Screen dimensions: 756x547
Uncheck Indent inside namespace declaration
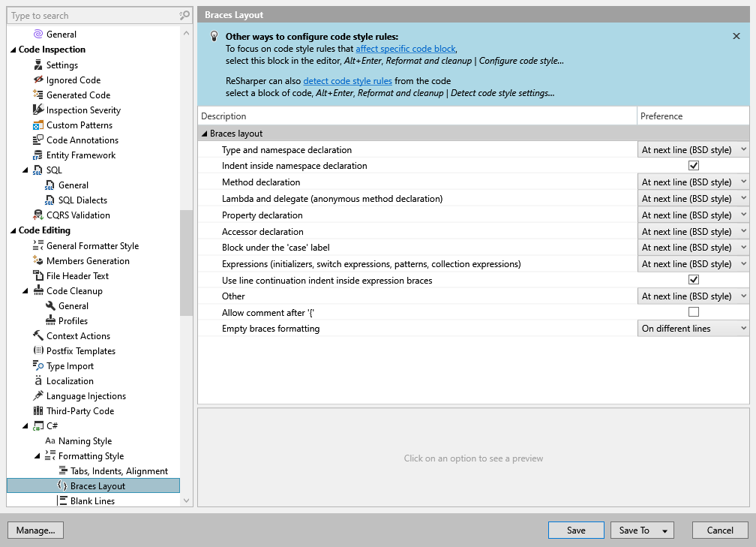pos(693,166)
